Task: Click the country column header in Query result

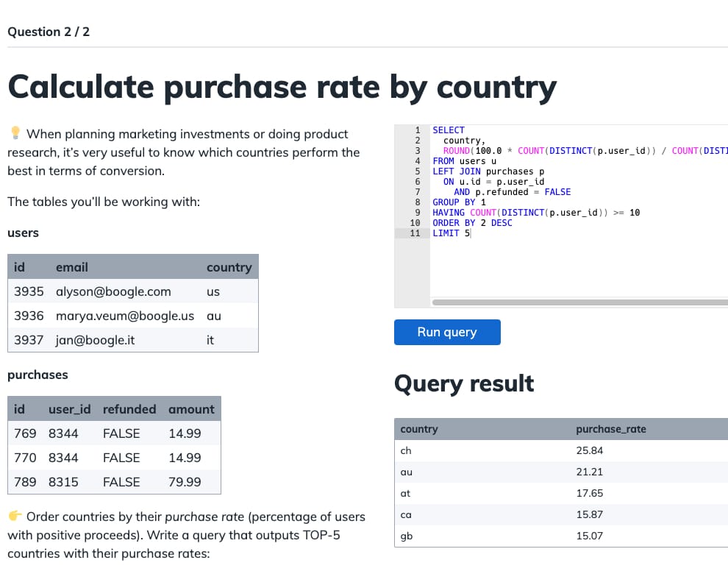Action: [418, 429]
